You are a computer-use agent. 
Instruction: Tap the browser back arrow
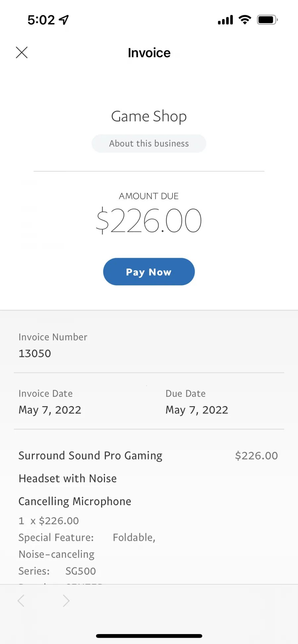coord(21,601)
